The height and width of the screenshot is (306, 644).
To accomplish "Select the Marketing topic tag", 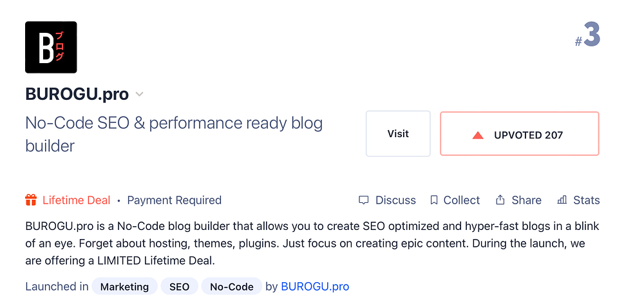I will coord(124,287).
